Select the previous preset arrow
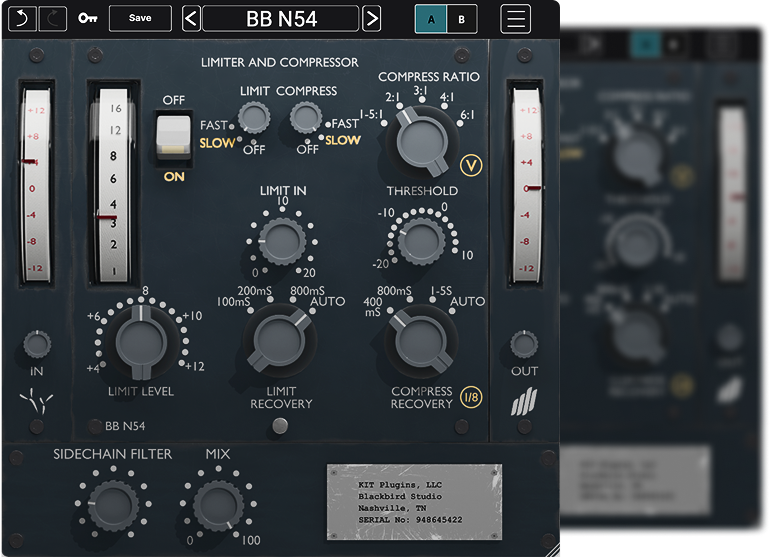The width and height of the screenshot is (770, 557). (191, 18)
